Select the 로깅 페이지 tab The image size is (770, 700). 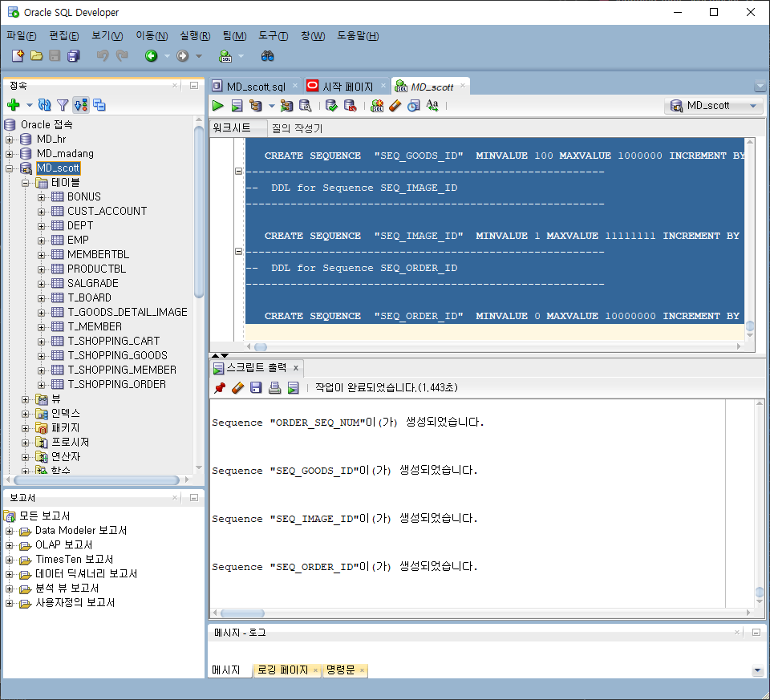point(283,670)
